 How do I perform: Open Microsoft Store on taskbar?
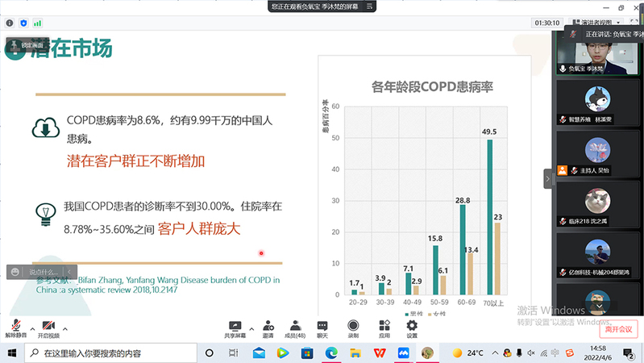tap(307, 353)
